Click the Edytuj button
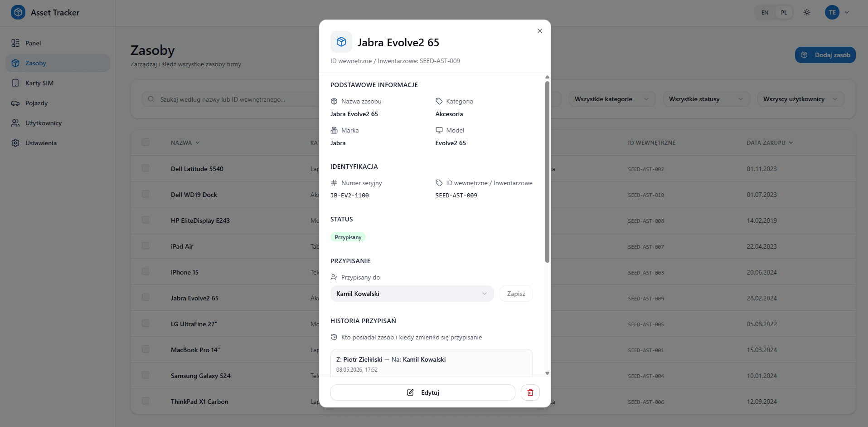Viewport: 868px width, 427px height. [x=422, y=393]
